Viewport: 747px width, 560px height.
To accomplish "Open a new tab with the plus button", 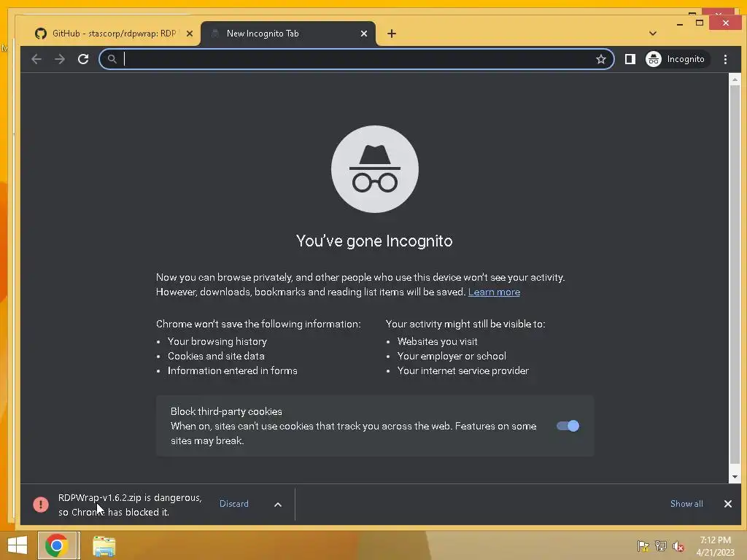I will (392, 34).
